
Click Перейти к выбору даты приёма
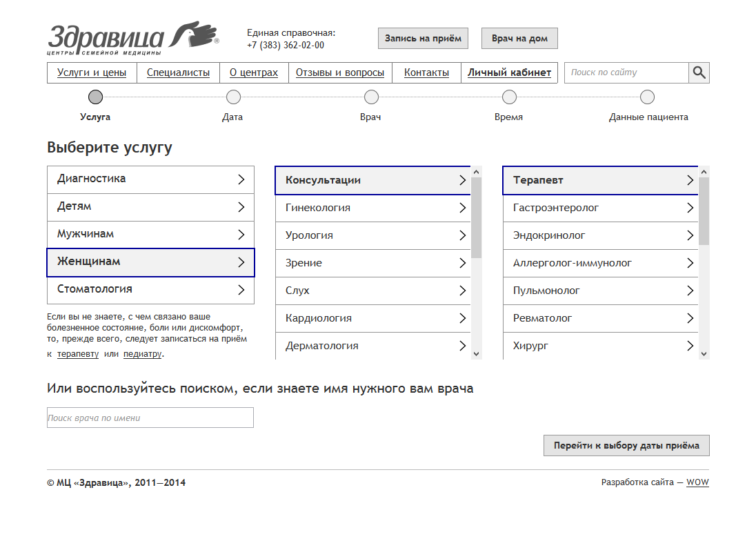click(x=626, y=445)
